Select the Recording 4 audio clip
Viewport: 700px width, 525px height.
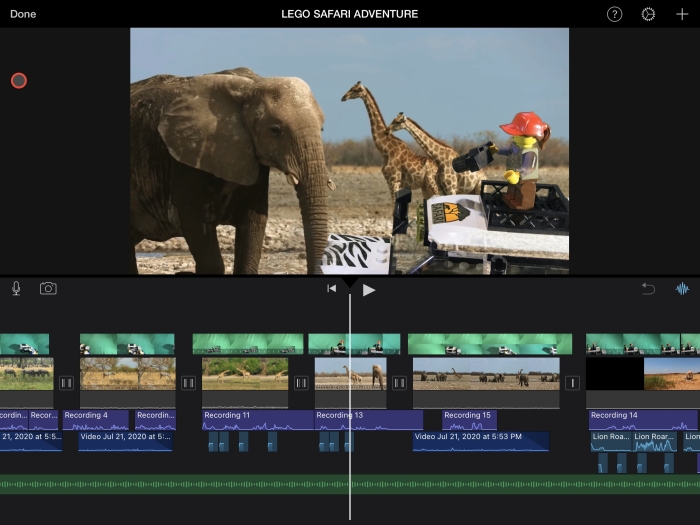click(95, 419)
